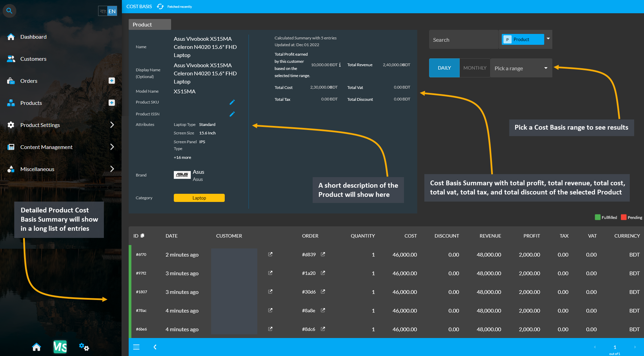Click back chevron in bottom bar
The width and height of the screenshot is (644, 356).
(x=155, y=347)
